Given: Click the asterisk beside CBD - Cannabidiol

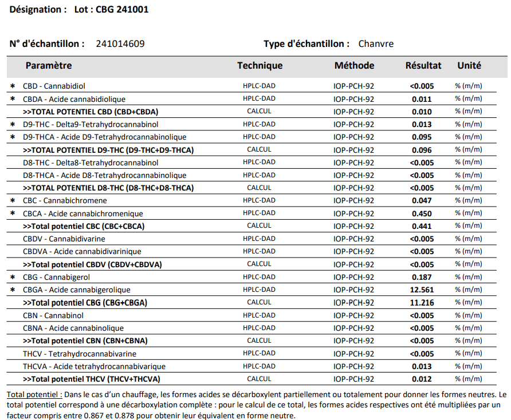Looking at the screenshot, I should 13,86.
